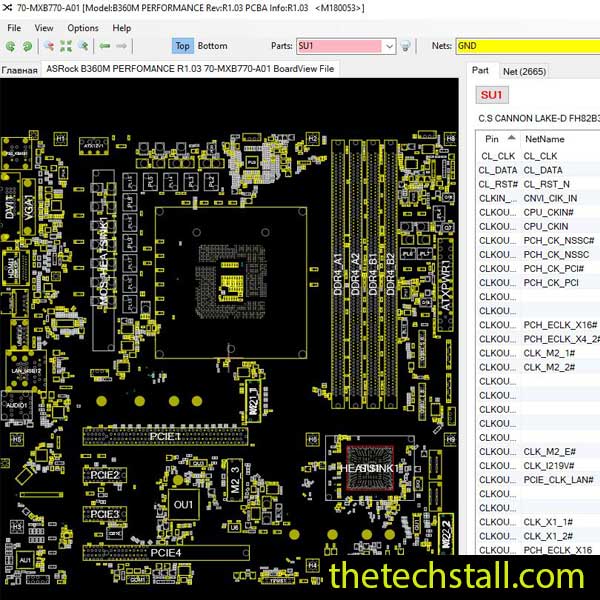Click the U6 chip on the board
This screenshot has width=600, height=600.
pyautogui.click(x=234, y=527)
